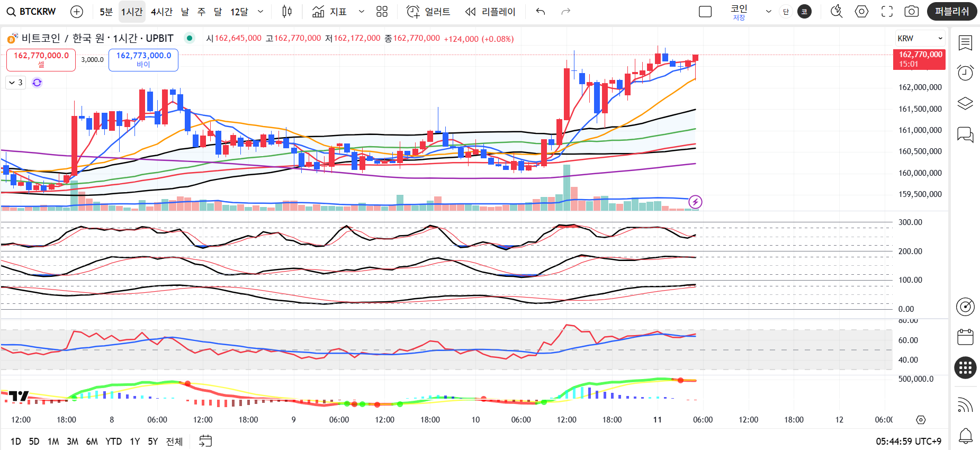Select the 1시간 timeframe
This screenshot has width=980, height=450.
(x=132, y=12)
